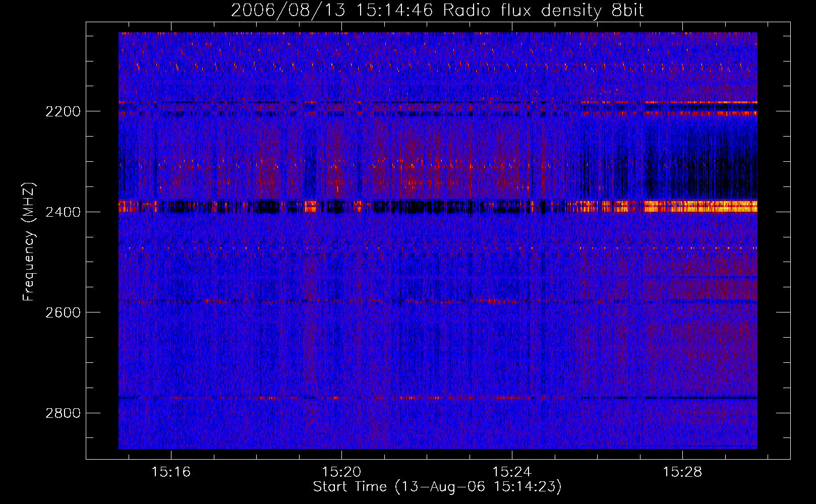Click the 2400 frequency tick label
The width and height of the screenshot is (816, 504).
63,212
